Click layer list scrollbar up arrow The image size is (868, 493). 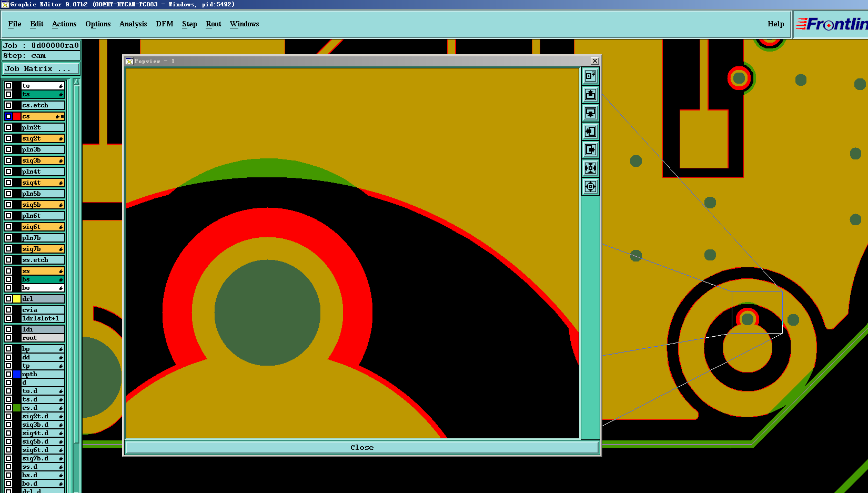click(x=76, y=82)
